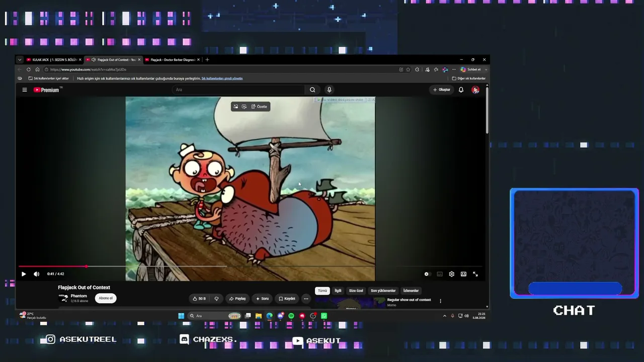The width and height of the screenshot is (644, 362).
Task: Click the Soru ask button
Action: (x=262, y=299)
